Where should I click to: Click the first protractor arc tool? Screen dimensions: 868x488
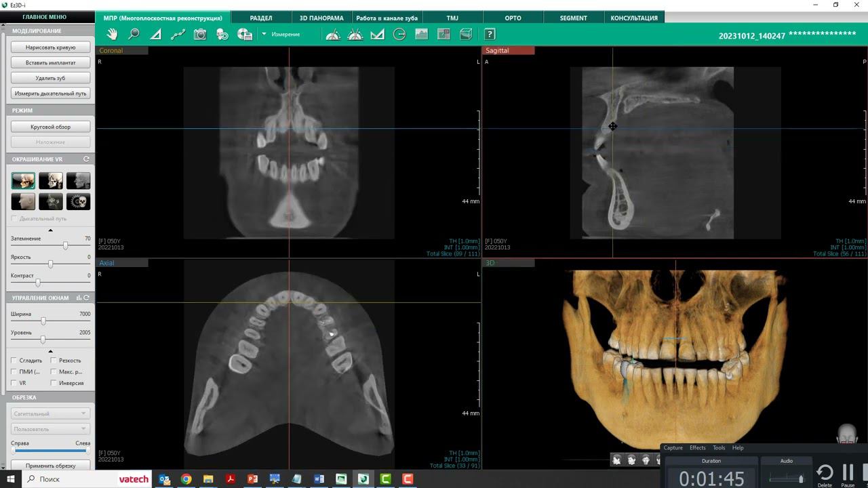tap(333, 34)
